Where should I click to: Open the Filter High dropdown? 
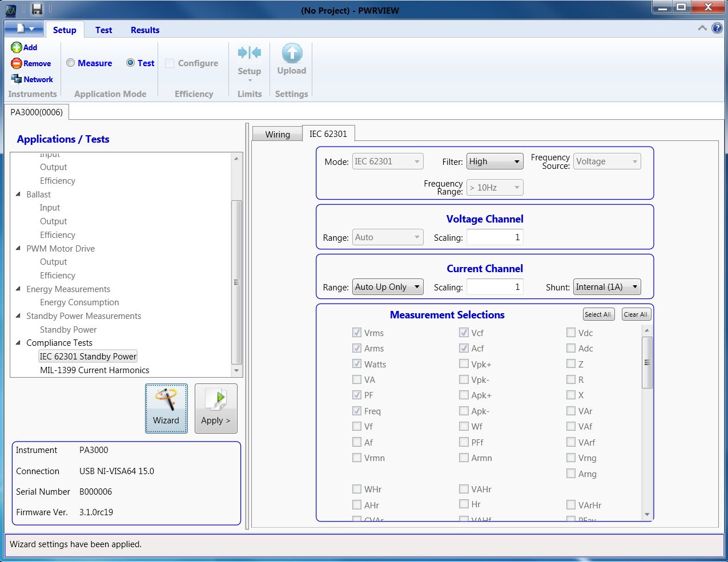click(x=495, y=161)
